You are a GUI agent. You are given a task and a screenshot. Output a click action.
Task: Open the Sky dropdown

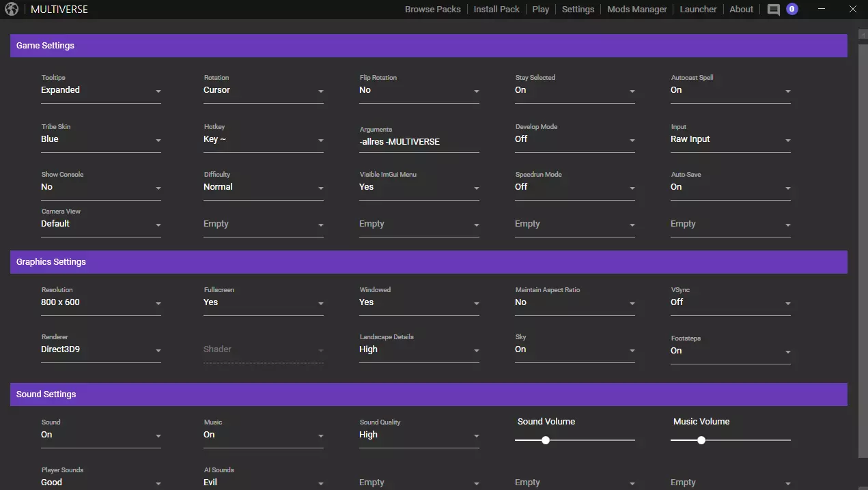pos(575,349)
